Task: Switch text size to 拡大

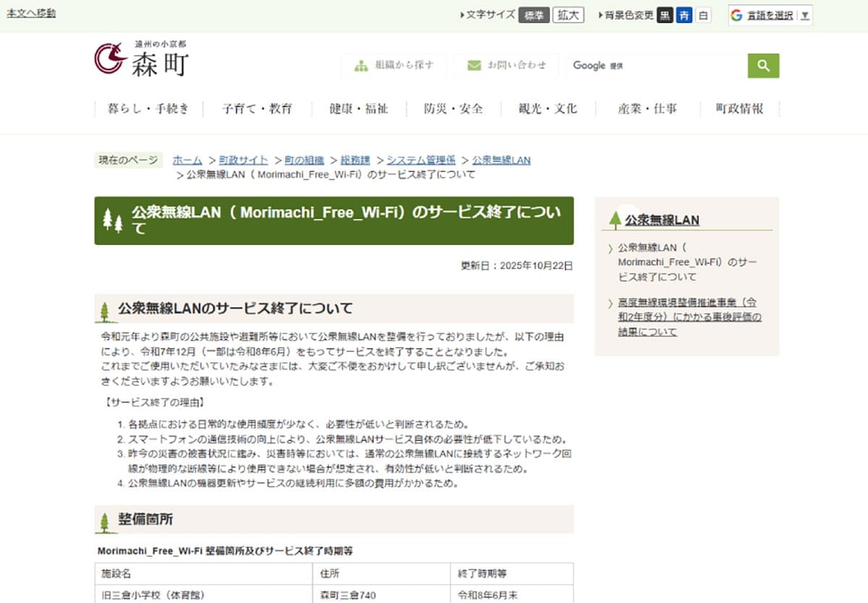Action: (x=569, y=14)
